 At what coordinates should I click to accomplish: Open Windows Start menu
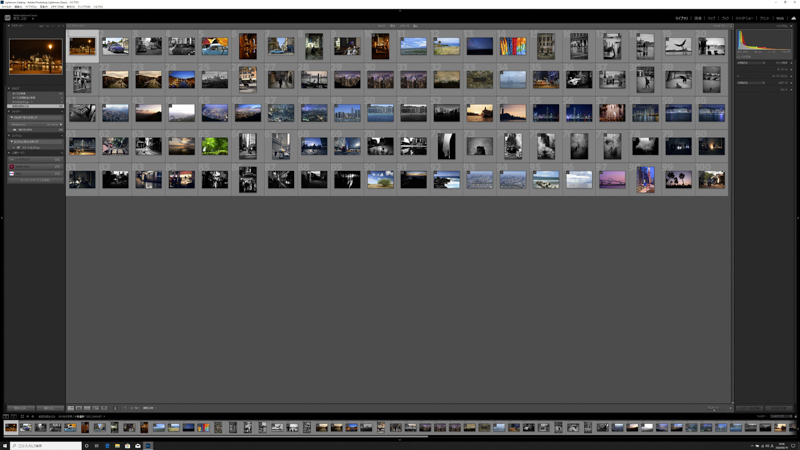pos(5,446)
